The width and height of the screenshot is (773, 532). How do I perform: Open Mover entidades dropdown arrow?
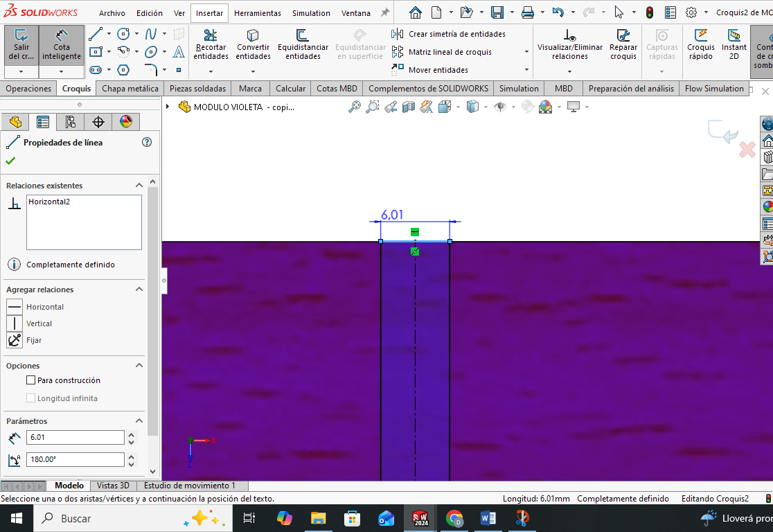526,70
